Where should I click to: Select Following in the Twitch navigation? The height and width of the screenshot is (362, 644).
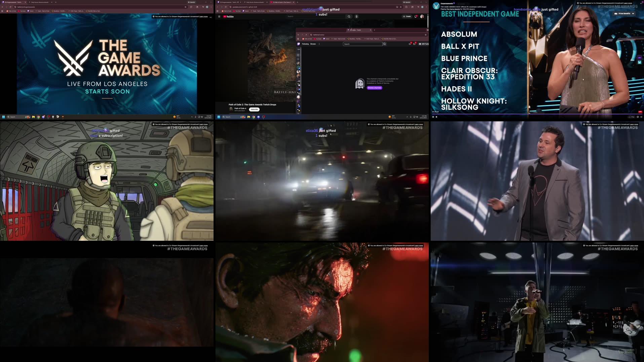click(305, 44)
